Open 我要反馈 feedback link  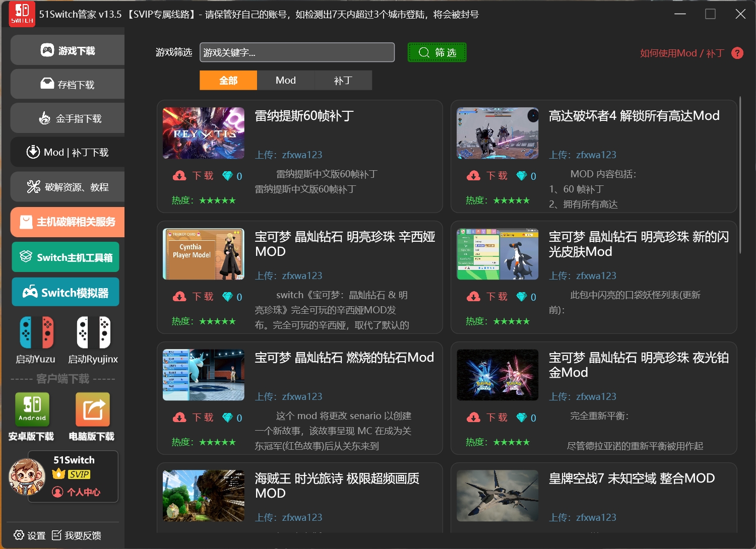click(x=77, y=535)
